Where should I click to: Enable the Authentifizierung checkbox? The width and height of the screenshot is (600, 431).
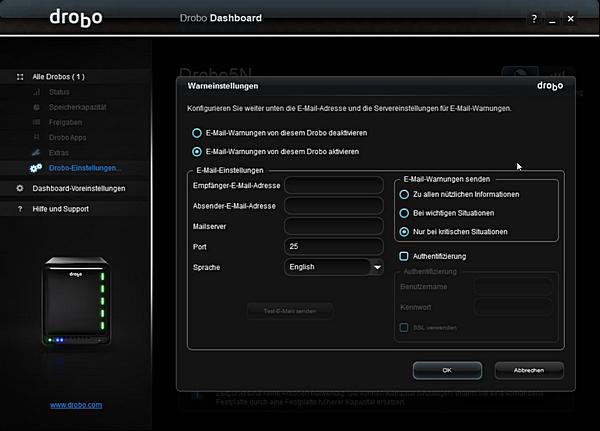(x=404, y=256)
